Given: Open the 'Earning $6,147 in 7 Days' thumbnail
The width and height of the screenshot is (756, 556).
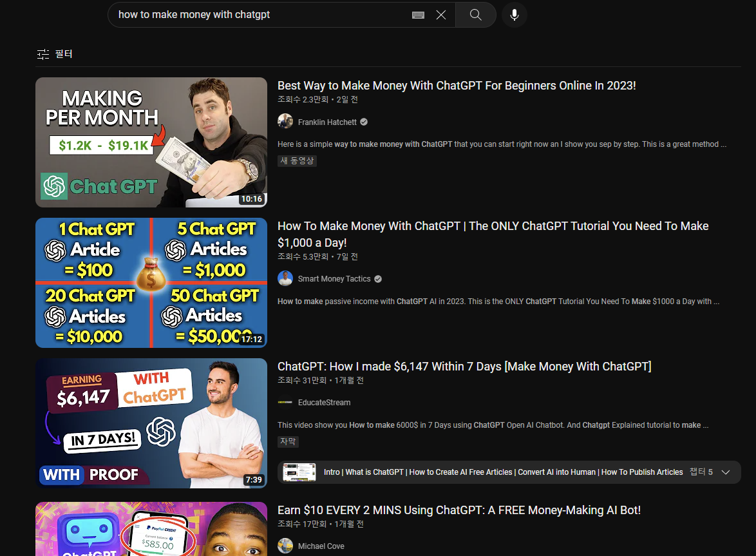Looking at the screenshot, I should pyautogui.click(x=151, y=423).
